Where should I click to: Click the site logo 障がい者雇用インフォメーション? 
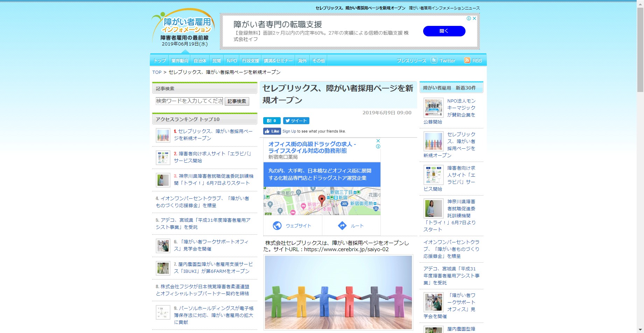(183, 28)
